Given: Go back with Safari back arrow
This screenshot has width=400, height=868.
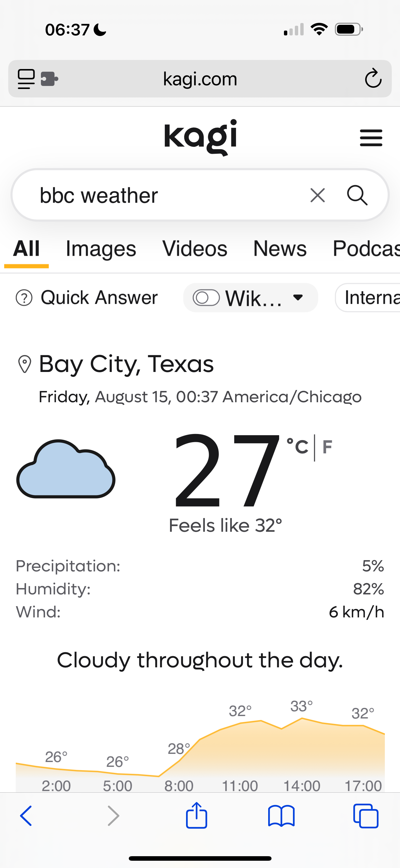Looking at the screenshot, I should pyautogui.click(x=26, y=816).
